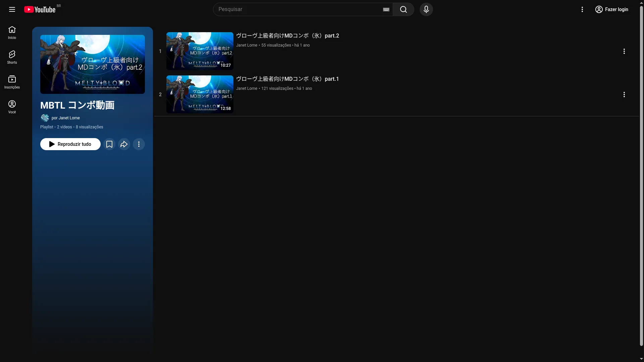The image size is (644, 362).
Task: Share the playlist using arrow icon
Action: point(124,144)
